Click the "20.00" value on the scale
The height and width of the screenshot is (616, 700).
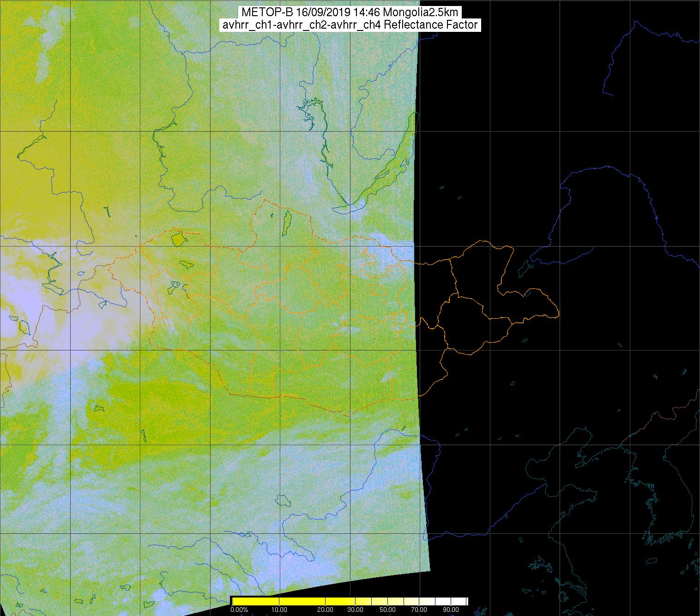click(326, 610)
